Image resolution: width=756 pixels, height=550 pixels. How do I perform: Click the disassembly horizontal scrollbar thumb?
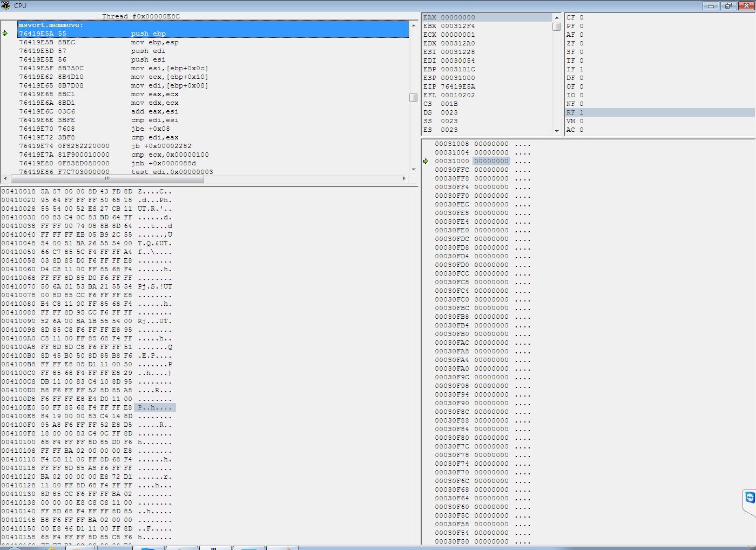107,178
